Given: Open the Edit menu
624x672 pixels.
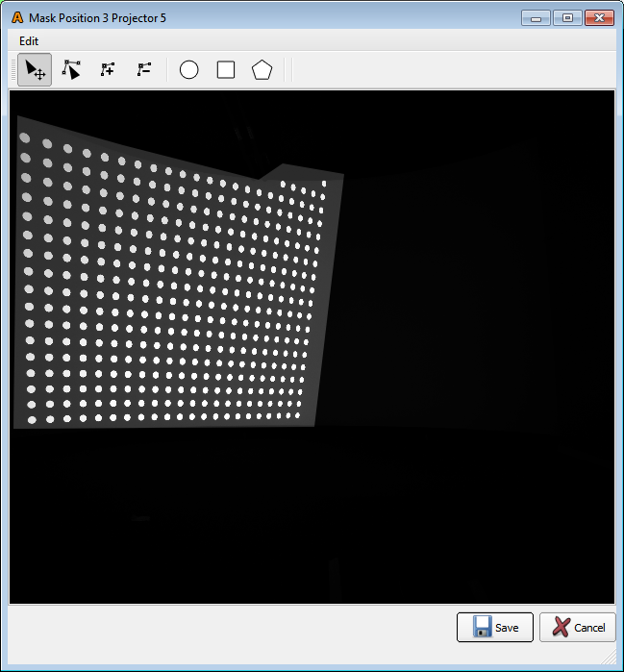Looking at the screenshot, I should click(29, 41).
